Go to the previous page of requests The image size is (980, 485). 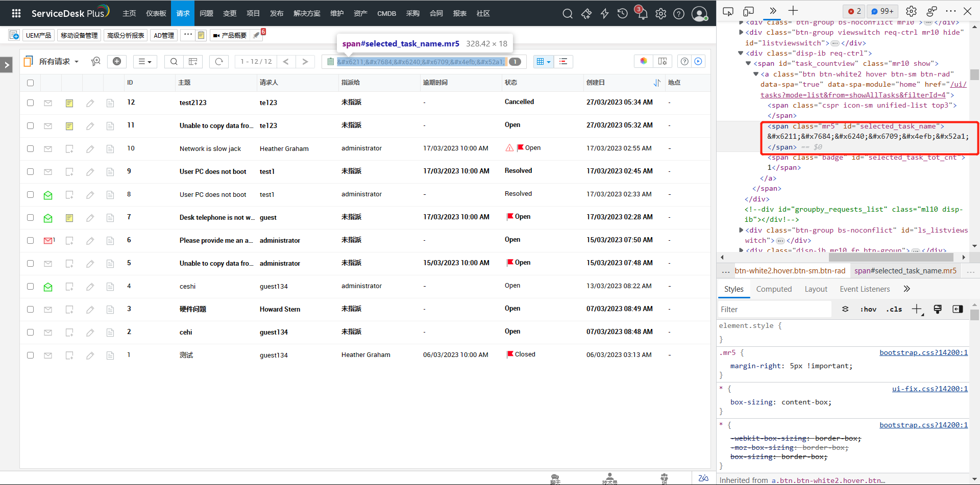click(x=286, y=61)
